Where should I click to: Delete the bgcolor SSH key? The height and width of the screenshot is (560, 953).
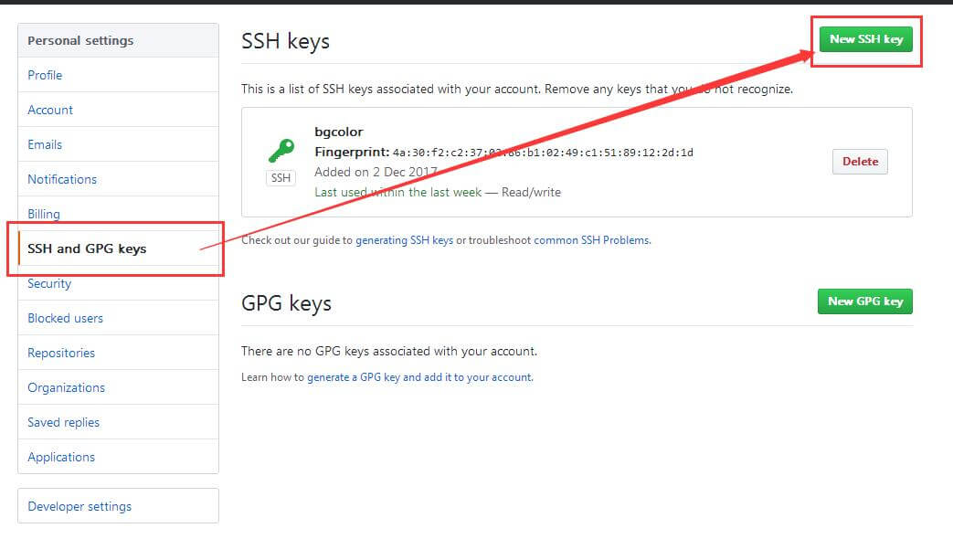tap(860, 162)
